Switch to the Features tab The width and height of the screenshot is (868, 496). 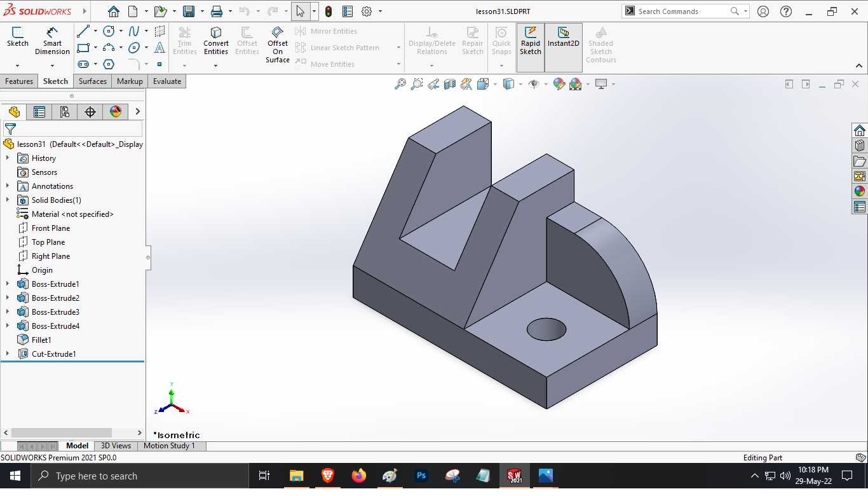19,81
